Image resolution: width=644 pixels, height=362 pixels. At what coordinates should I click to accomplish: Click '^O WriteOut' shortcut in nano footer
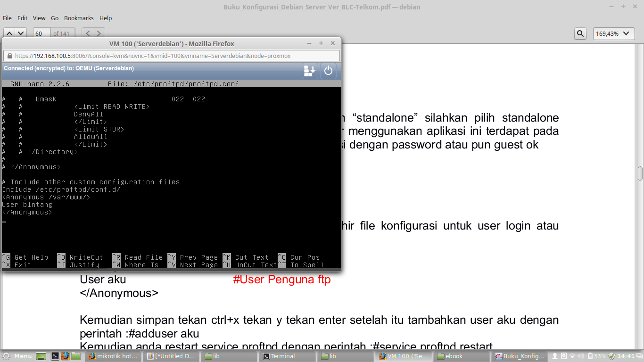pos(80,257)
